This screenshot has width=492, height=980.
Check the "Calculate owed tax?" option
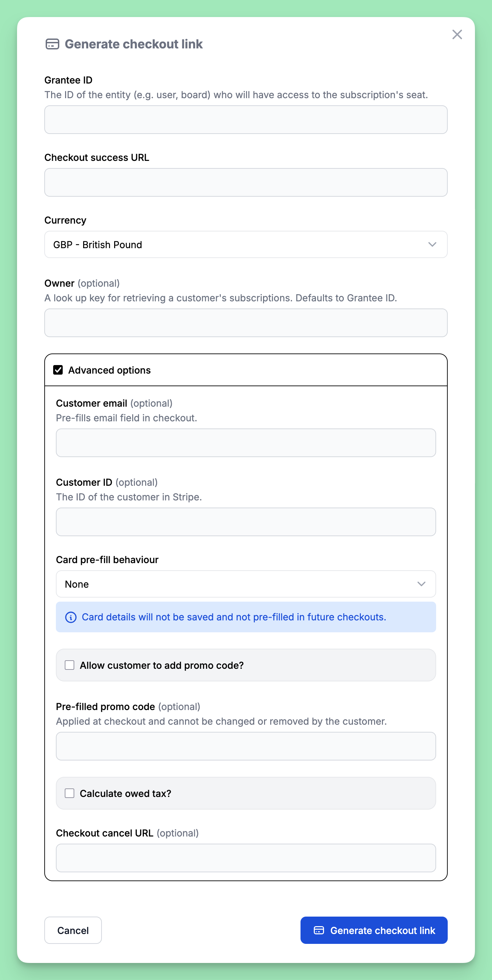point(69,793)
